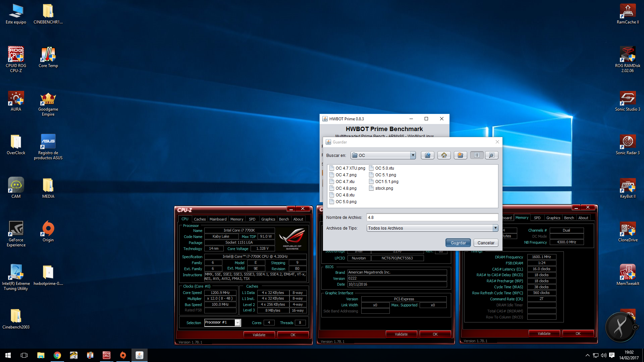Open the Graphics tab in left CPU-Z window
Image resolution: width=644 pixels, height=362 pixels.
click(268, 219)
